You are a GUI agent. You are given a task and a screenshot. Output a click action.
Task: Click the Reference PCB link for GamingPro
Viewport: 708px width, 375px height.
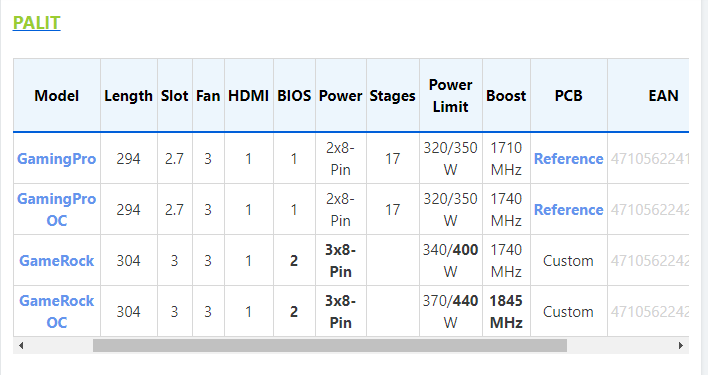pyautogui.click(x=568, y=159)
